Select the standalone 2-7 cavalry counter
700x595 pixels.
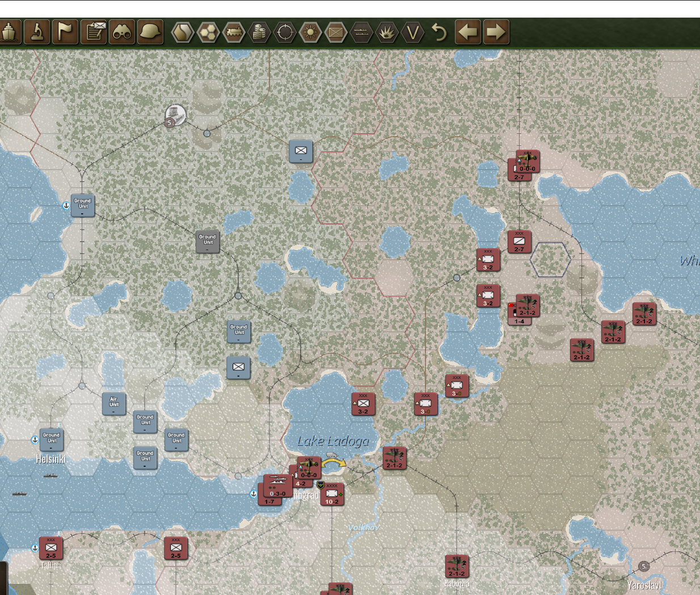tap(519, 242)
